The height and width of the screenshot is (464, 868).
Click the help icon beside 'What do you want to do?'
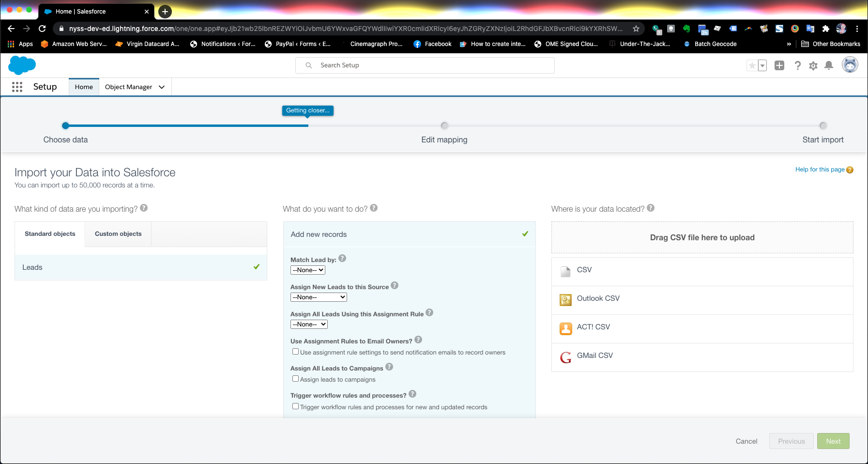pos(374,208)
